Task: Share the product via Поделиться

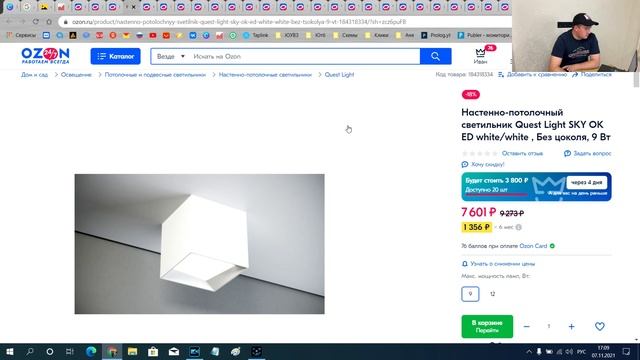Action: (x=592, y=75)
